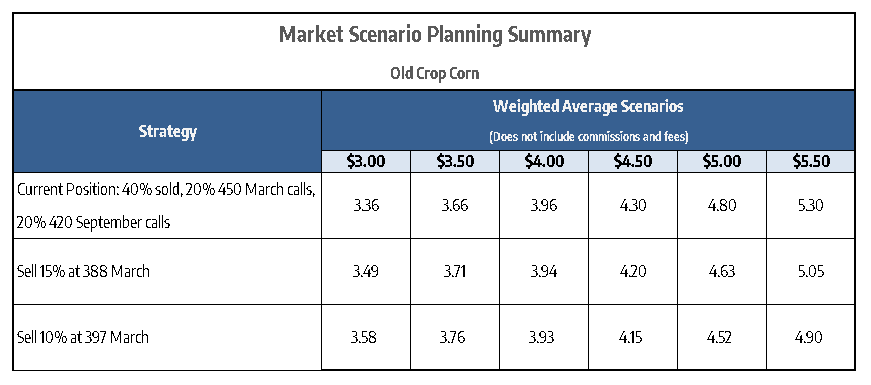
Task: Click the Current Position strategy row label
Action: pos(166,206)
